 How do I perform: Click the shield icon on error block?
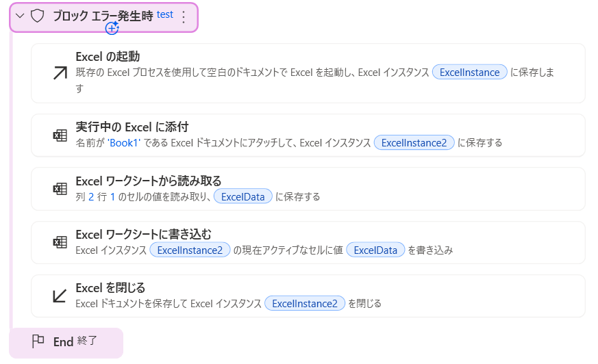(x=38, y=16)
